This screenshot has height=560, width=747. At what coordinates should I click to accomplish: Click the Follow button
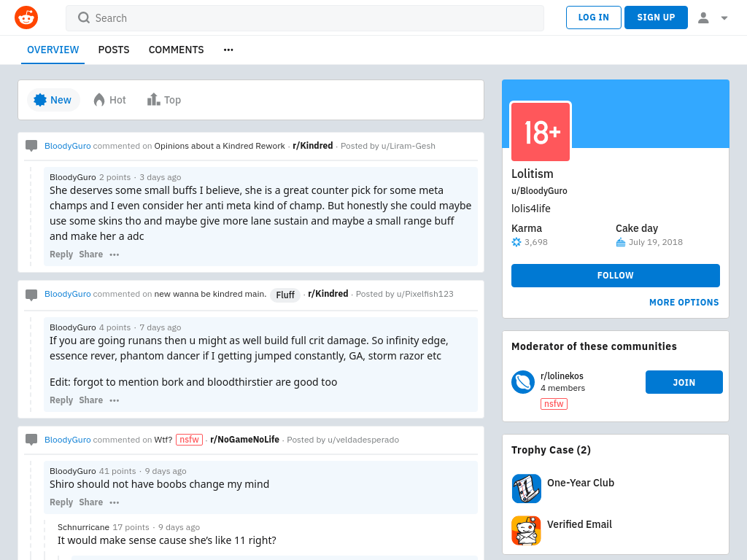click(616, 275)
